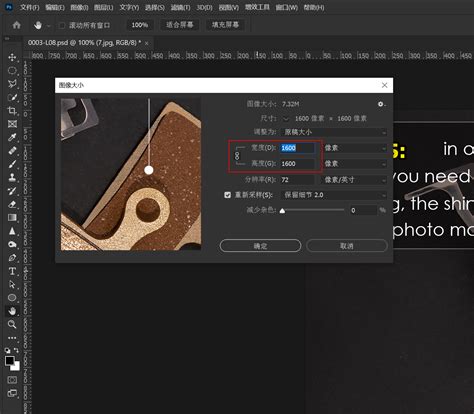The height and width of the screenshot is (414, 474).
Task: Swap foreground and background colors arrow
Action: 16,350
